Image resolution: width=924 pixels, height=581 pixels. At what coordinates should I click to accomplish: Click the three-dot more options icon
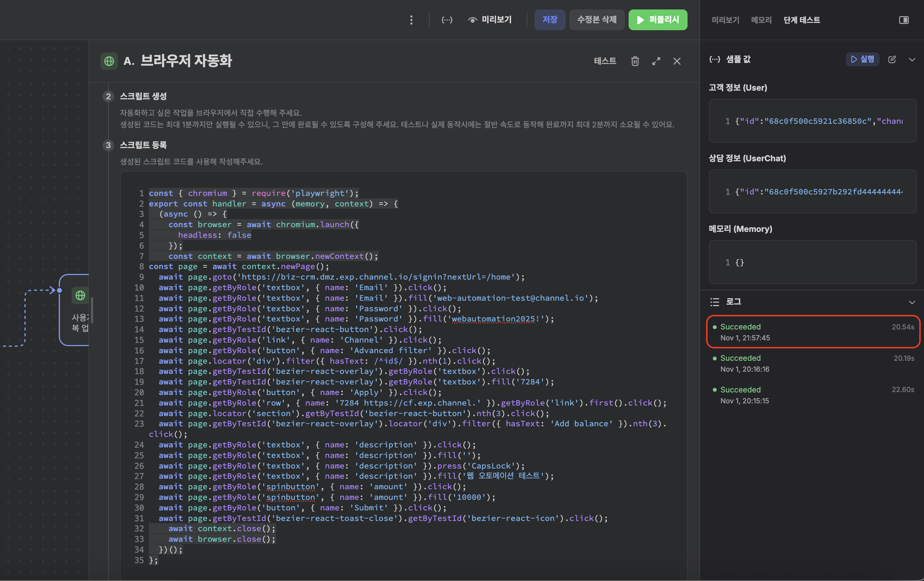pos(411,20)
